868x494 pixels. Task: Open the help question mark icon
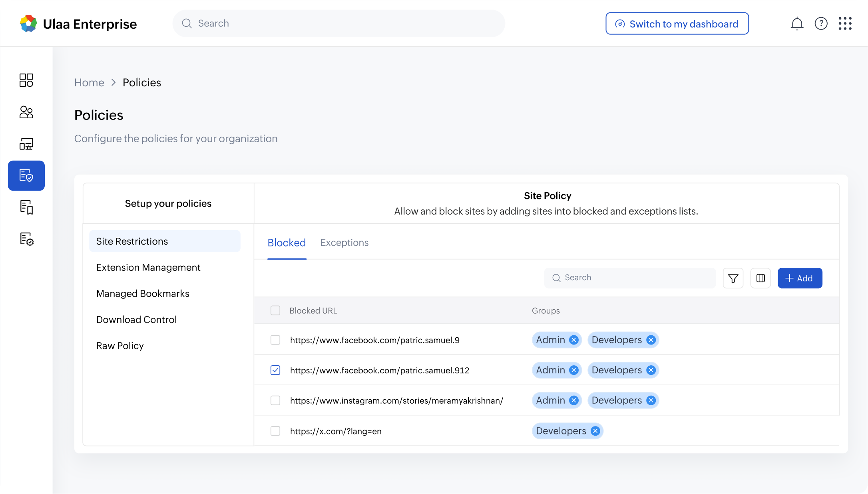click(821, 24)
